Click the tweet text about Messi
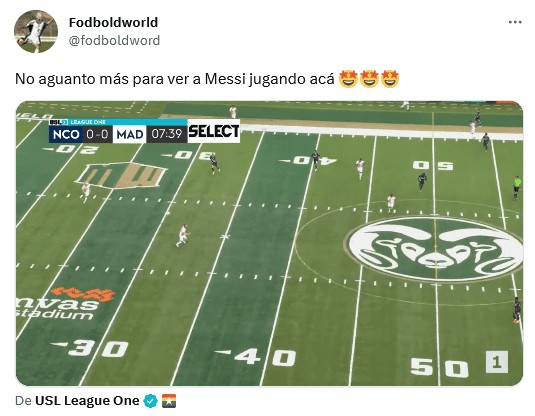Viewport: 535px width, 416px height. point(175,79)
